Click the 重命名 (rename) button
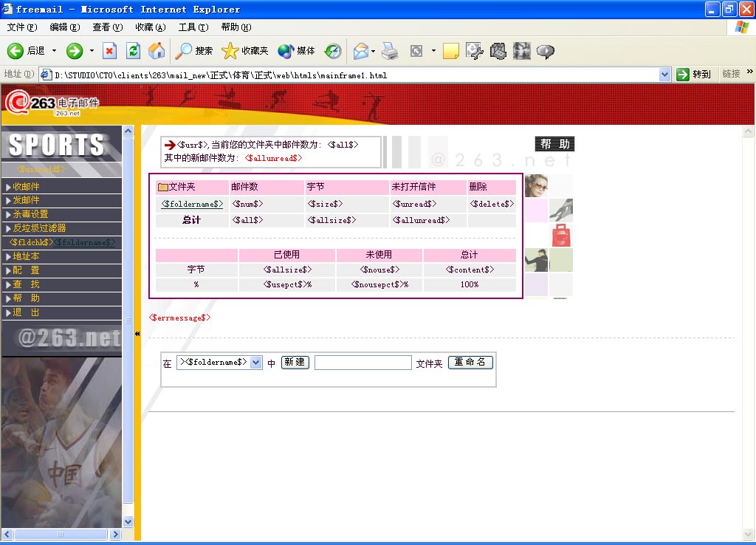The height and width of the screenshot is (545, 756). coord(470,362)
